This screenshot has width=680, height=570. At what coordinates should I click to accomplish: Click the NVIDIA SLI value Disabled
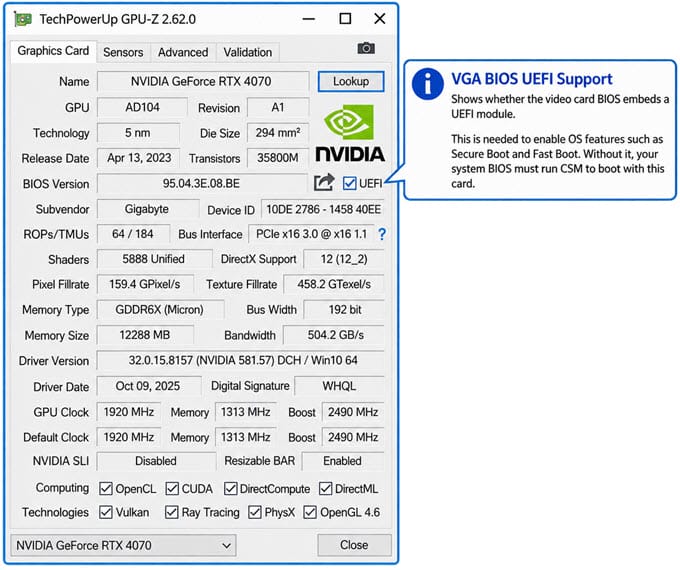156,461
